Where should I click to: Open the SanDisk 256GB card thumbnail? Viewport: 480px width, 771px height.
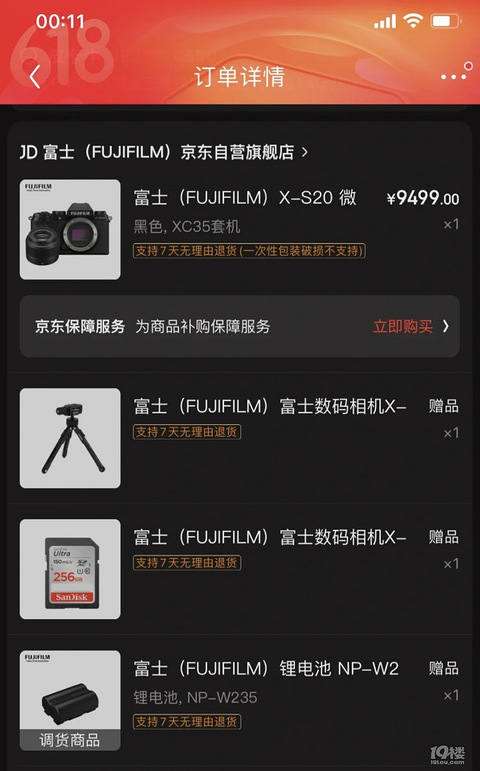click(70, 569)
